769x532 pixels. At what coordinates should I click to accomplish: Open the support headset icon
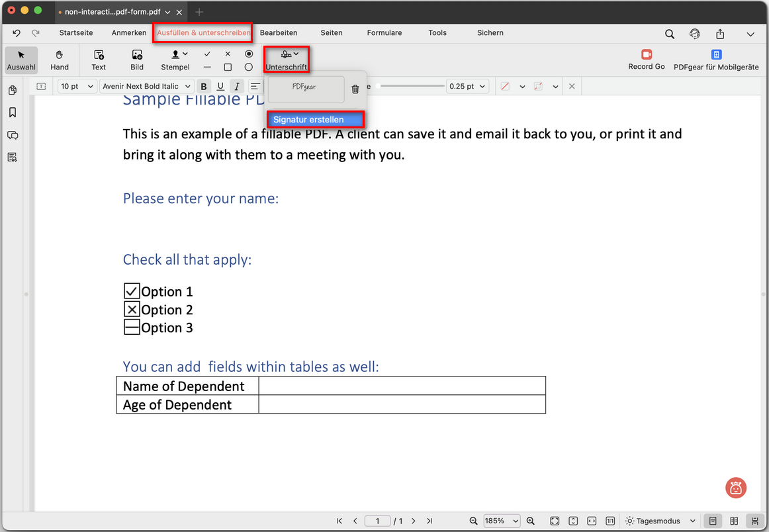[694, 34]
